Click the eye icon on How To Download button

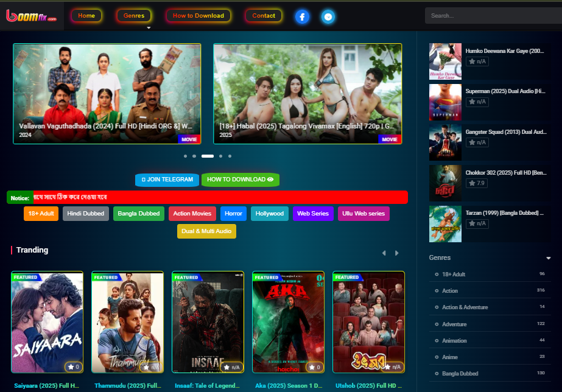pos(270,179)
